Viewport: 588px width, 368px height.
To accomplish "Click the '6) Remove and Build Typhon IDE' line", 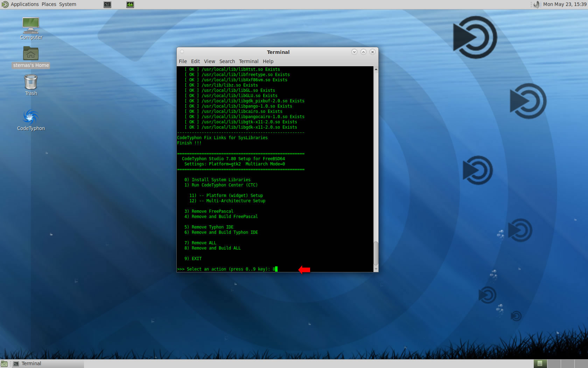I will [x=221, y=232].
